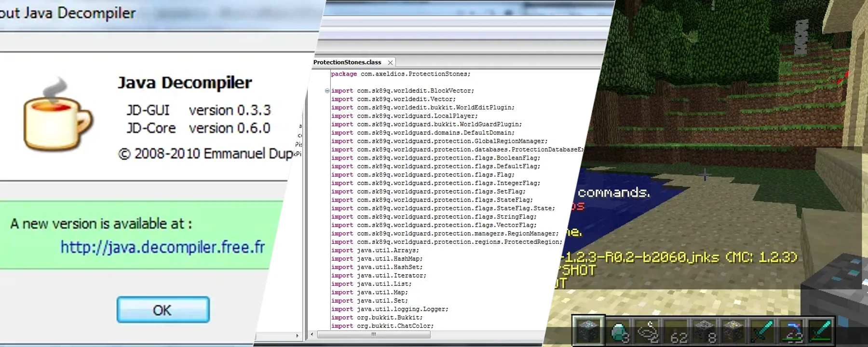Click OK in the Java Decompiler dialog

click(163, 309)
